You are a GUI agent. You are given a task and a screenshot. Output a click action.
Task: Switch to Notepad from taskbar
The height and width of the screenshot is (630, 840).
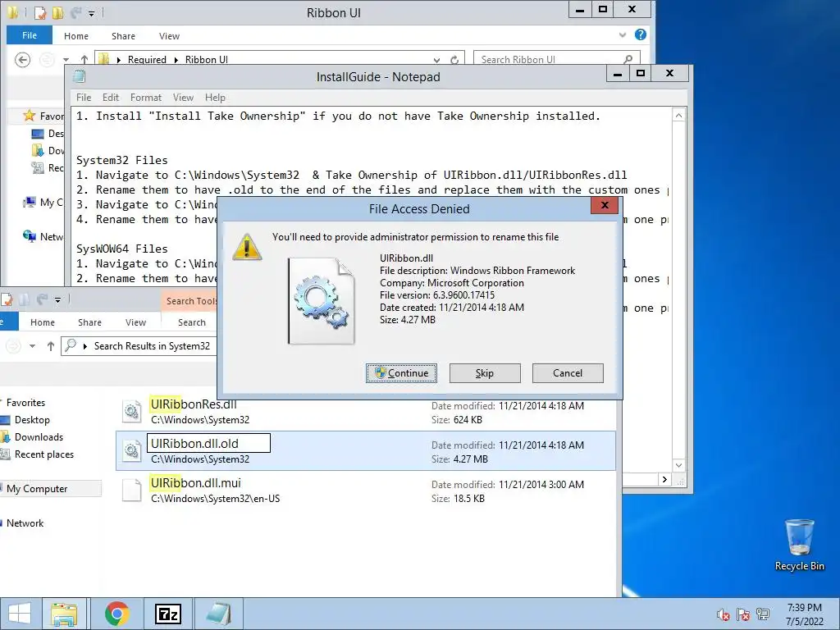tap(218, 614)
